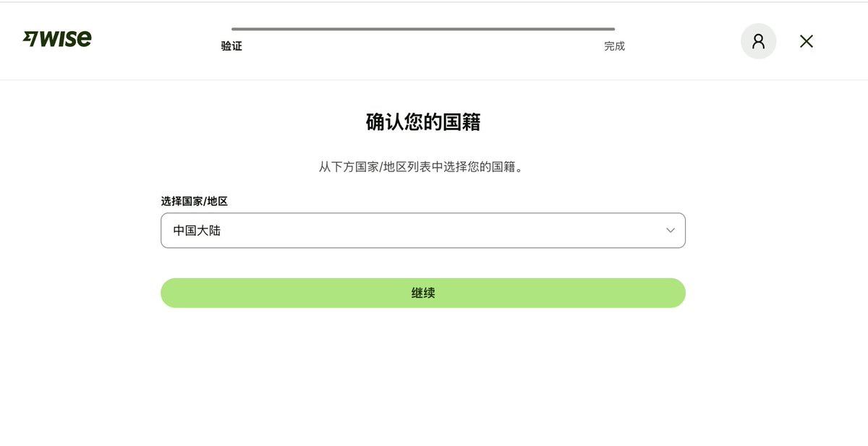Screen dimensions: 868x446
Task: Focus the country combo box middle area
Action: [x=423, y=231]
